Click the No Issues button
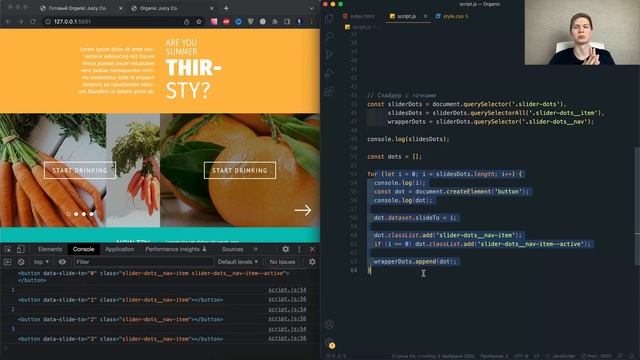Image resolution: width=640 pixels, height=360 pixels. tap(282, 262)
